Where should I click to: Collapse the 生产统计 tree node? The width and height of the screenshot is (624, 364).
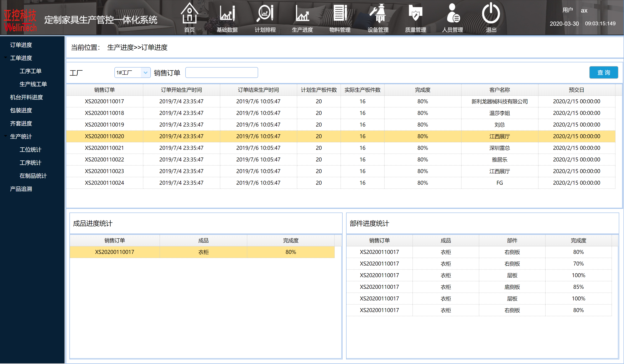(x=5, y=136)
